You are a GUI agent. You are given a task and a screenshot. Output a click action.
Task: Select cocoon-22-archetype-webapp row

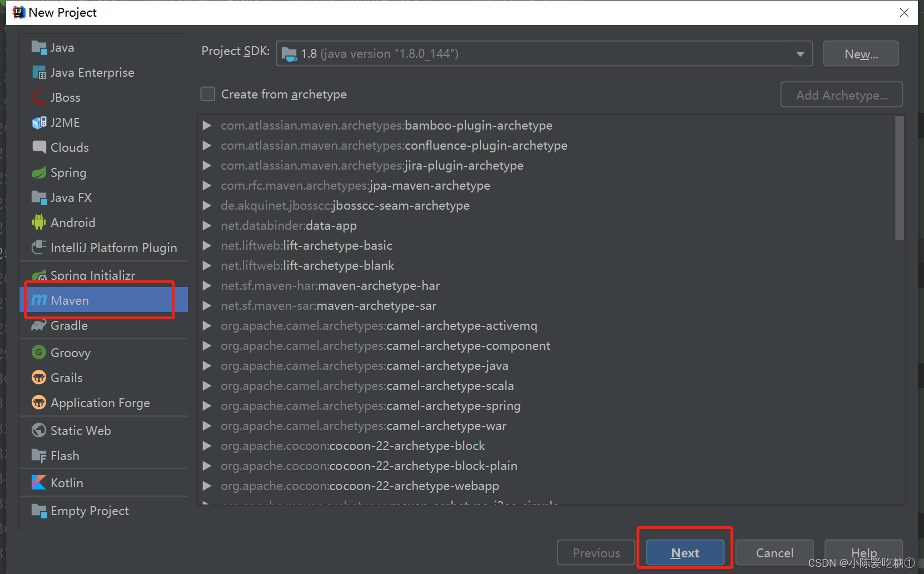tap(550, 486)
